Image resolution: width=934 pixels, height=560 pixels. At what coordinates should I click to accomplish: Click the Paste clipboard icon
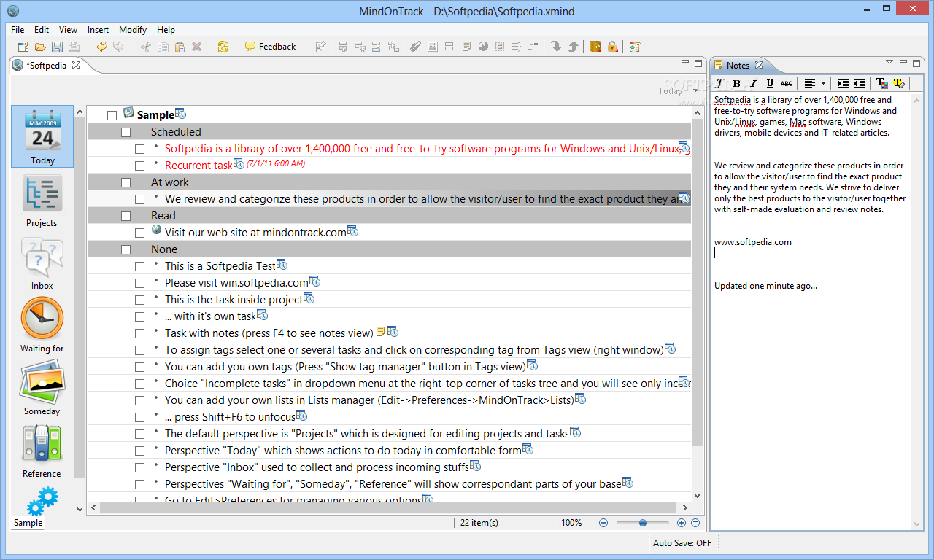180,47
